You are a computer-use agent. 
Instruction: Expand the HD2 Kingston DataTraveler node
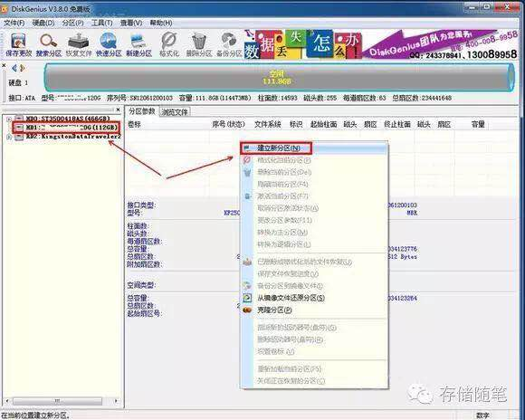click(x=9, y=137)
